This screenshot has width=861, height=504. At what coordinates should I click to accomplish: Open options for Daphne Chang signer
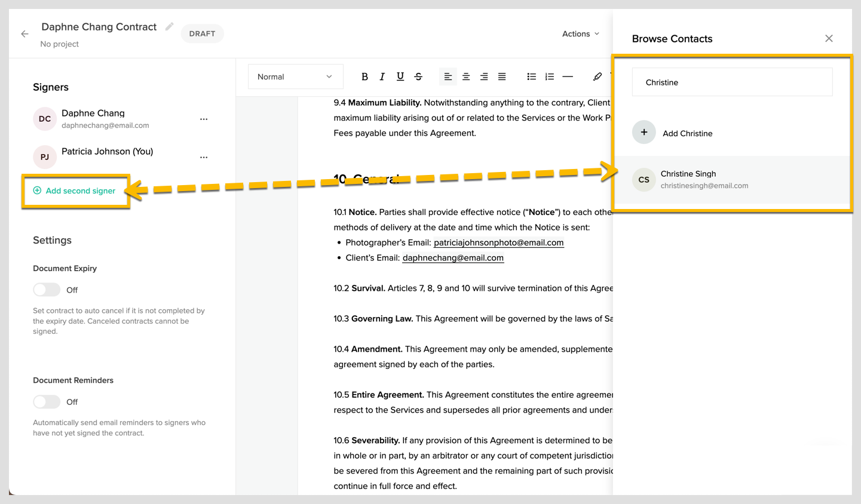[x=204, y=119]
